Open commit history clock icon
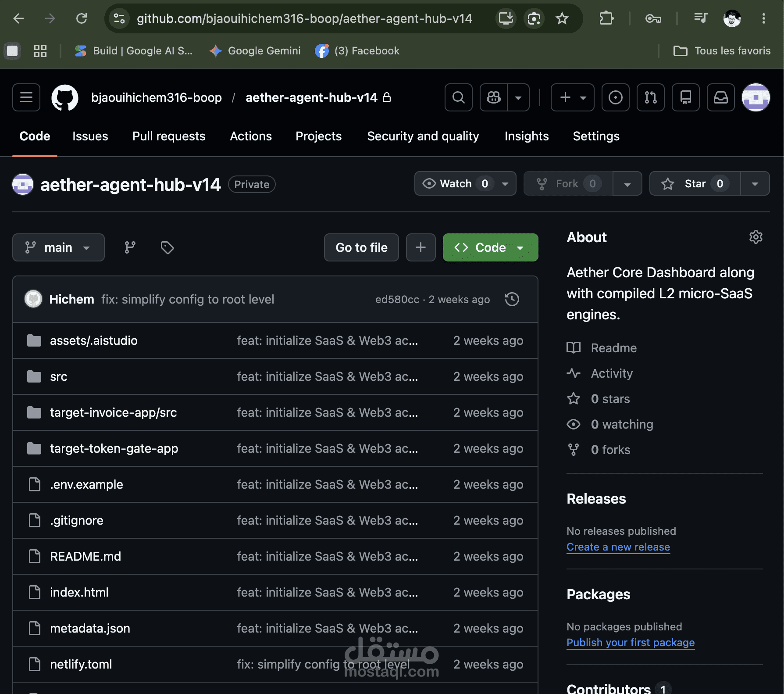The image size is (784, 694). coord(512,300)
